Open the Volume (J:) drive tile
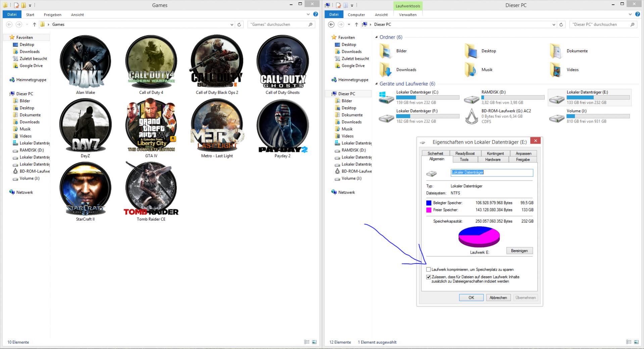 (589, 116)
